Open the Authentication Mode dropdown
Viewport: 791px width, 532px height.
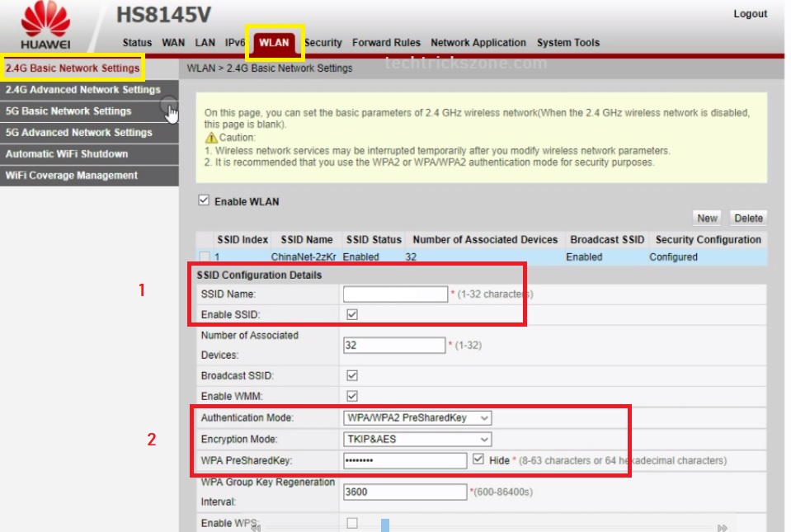click(417, 418)
